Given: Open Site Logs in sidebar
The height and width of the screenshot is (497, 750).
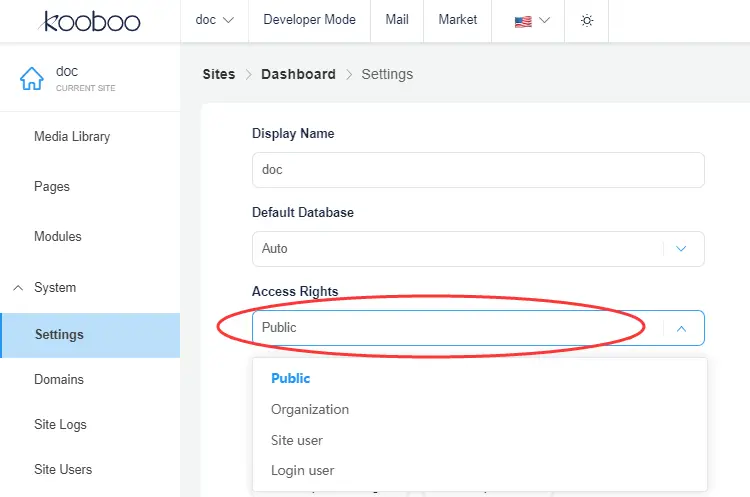Looking at the screenshot, I should 60,424.
